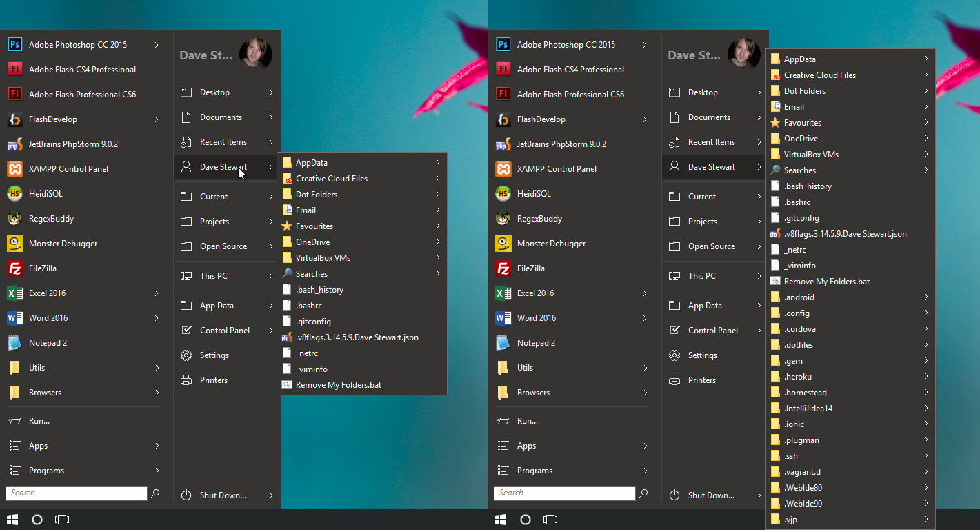
Task: Select the .IntelliJIdea14 folder entry
Action: (808, 409)
